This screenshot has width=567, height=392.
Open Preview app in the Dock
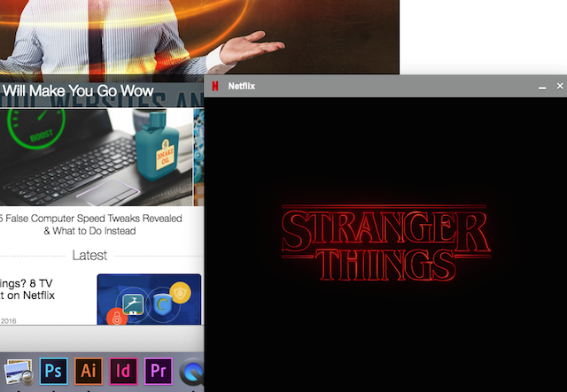[x=18, y=372]
